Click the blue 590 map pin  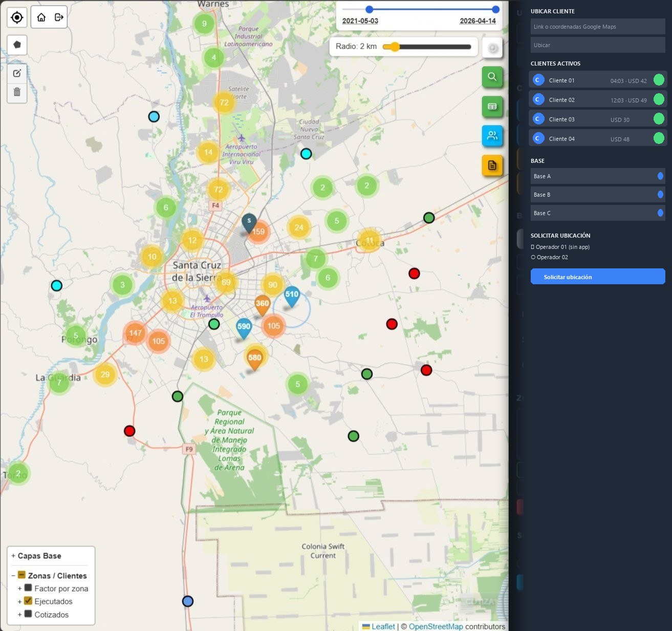(x=244, y=329)
